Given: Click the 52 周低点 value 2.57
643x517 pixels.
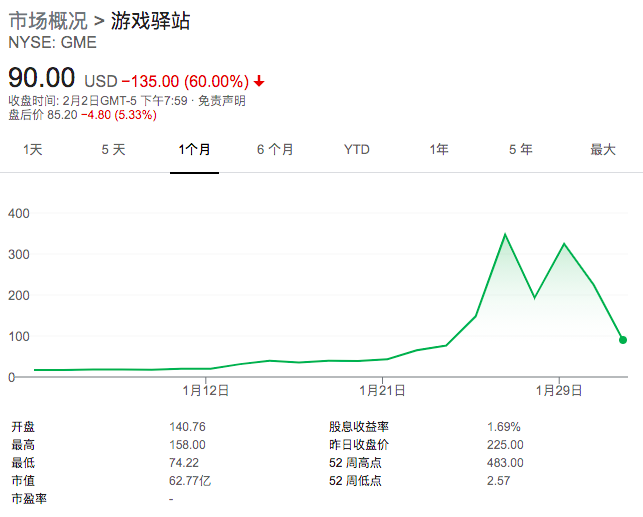Looking at the screenshot, I should (499, 481).
